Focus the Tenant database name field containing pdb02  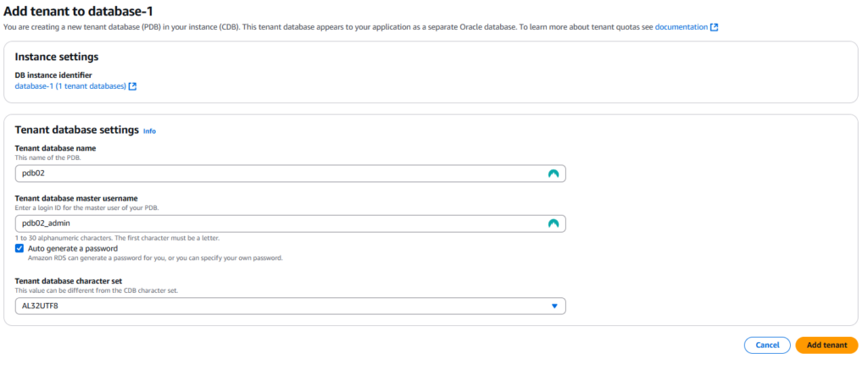(x=290, y=173)
